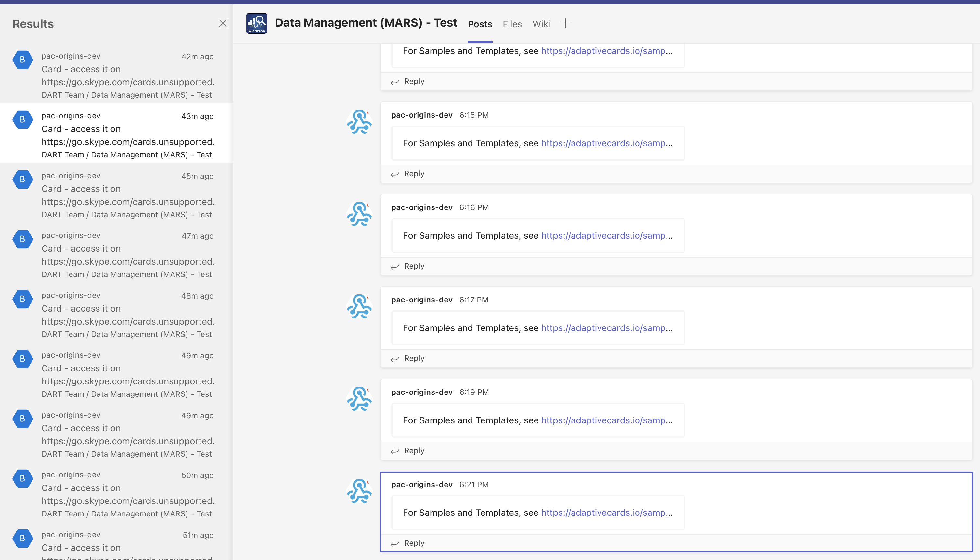
Task: Select the search result from 43m ago
Action: point(116,133)
